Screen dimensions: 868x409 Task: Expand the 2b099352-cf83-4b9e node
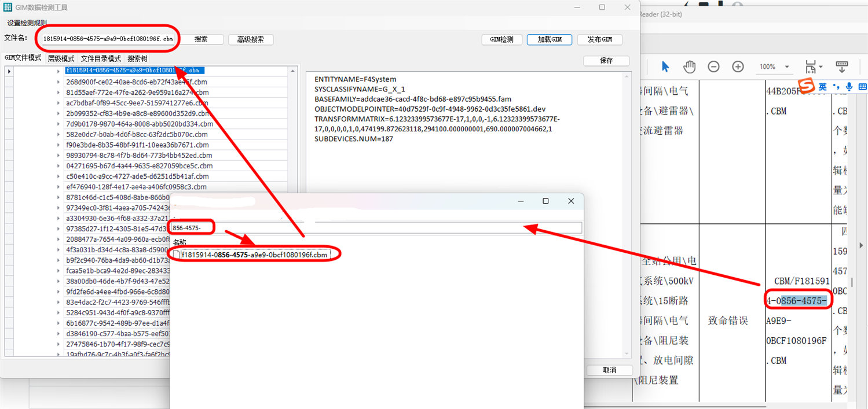(x=58, y=113)
